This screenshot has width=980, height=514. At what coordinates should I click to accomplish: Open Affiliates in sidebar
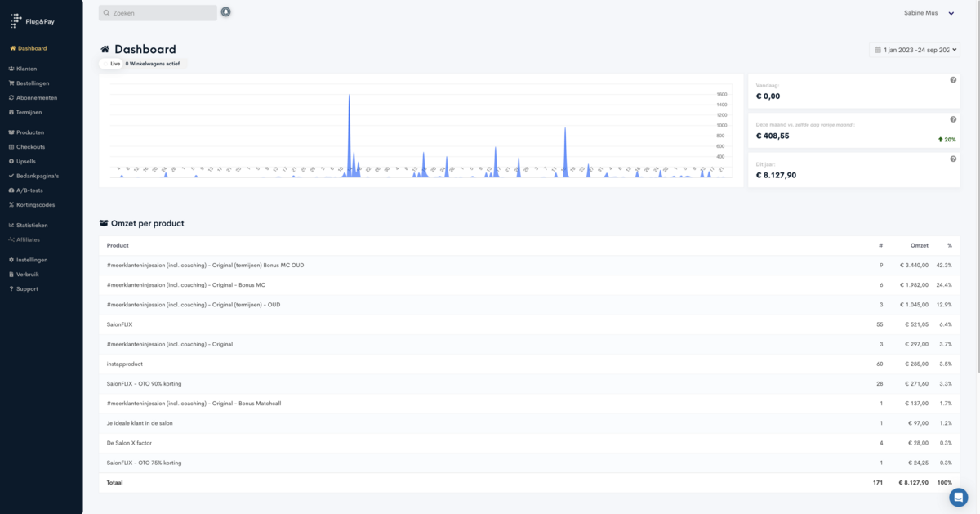(24, 239)
